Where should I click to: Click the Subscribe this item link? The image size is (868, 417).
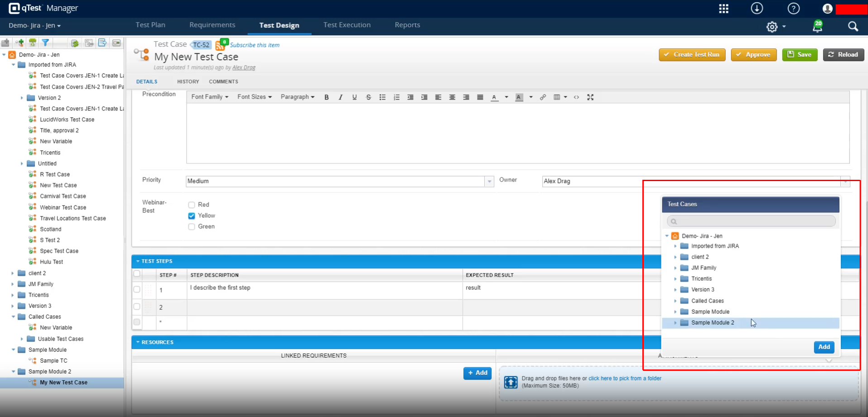click(x=255, y=45)
